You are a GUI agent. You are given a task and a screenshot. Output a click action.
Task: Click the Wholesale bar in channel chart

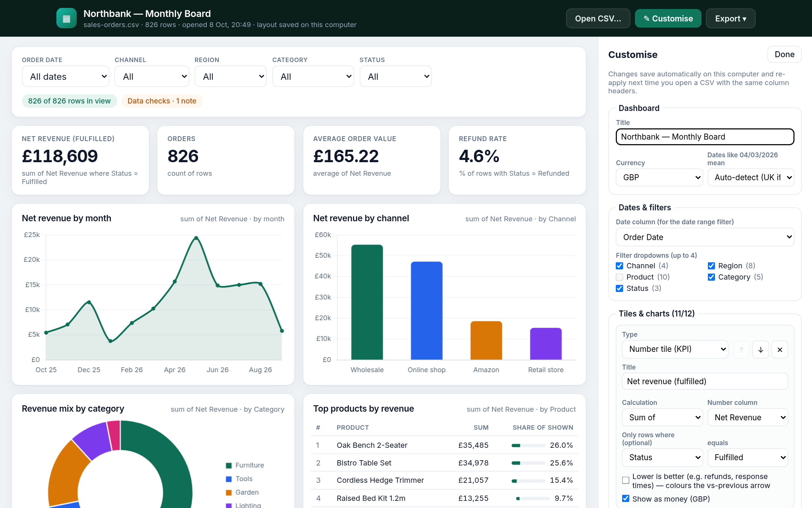pos(367,302)
